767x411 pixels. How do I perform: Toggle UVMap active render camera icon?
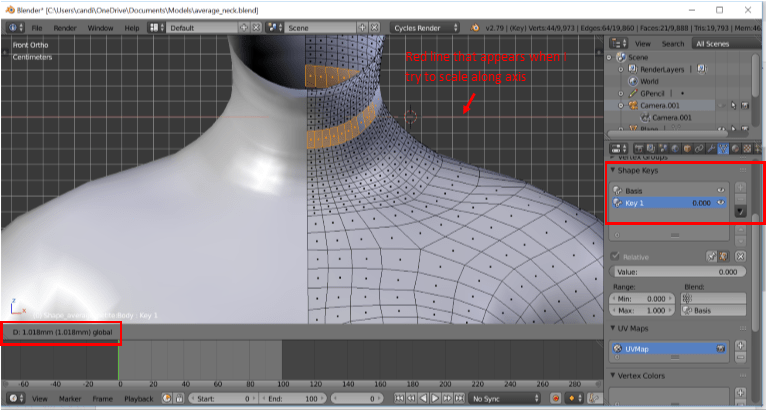tap(721, 349)
